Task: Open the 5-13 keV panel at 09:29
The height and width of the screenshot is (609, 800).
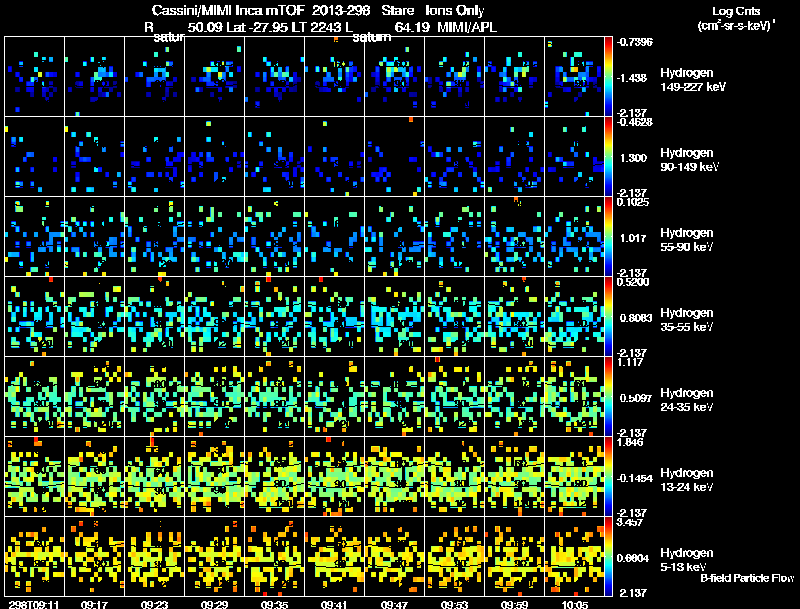Action: [215, 557]
